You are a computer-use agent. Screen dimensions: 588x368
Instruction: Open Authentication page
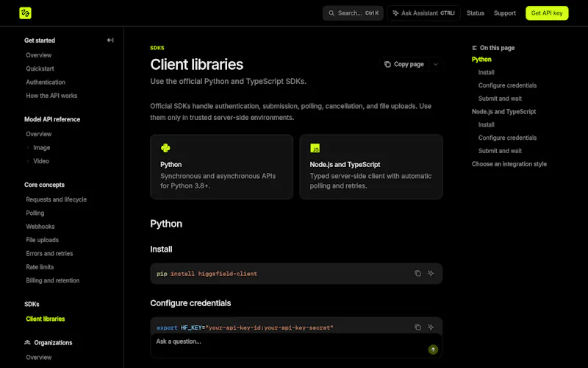[x=46, y=82]
